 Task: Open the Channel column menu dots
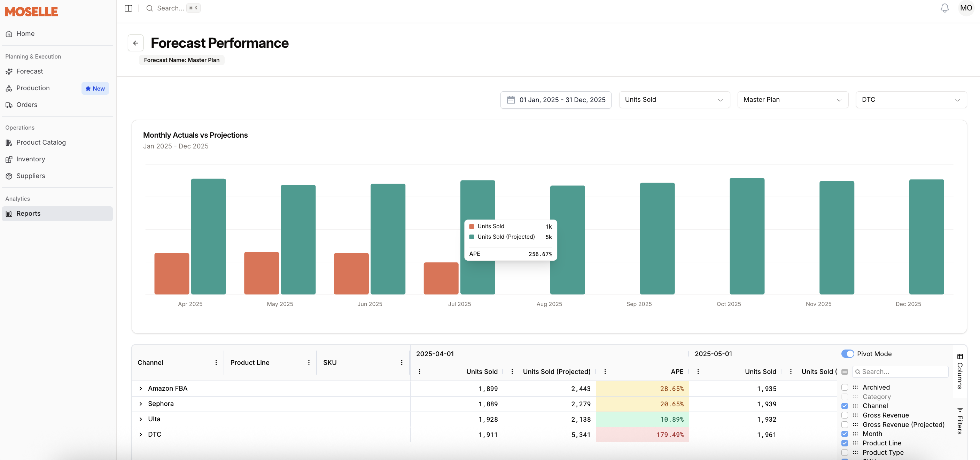[x=216, y=362]
